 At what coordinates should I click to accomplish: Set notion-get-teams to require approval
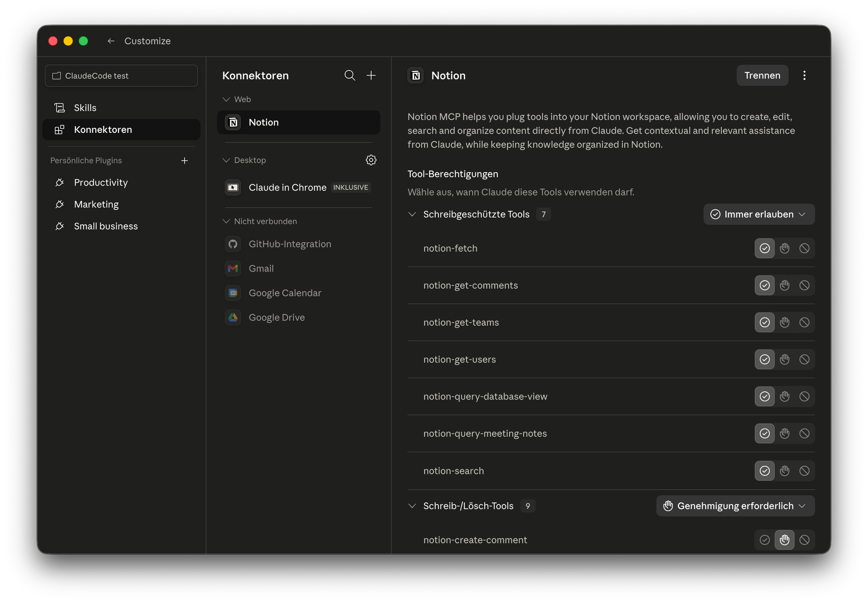pos(785,322)
